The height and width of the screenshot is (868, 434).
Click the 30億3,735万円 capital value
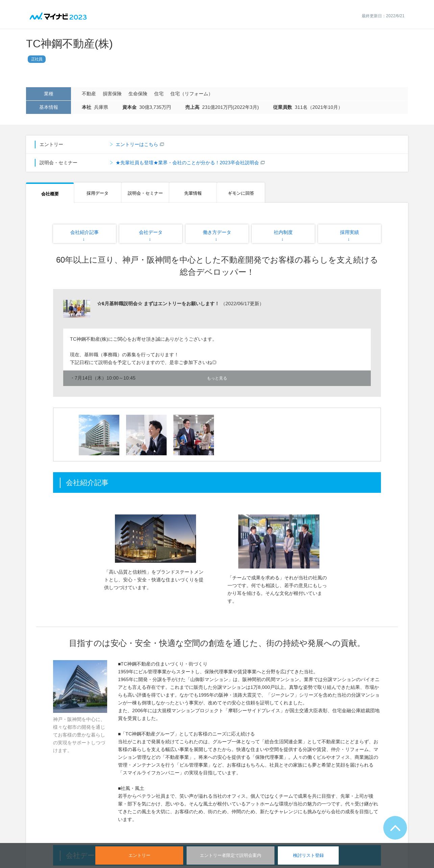(155, 107)
